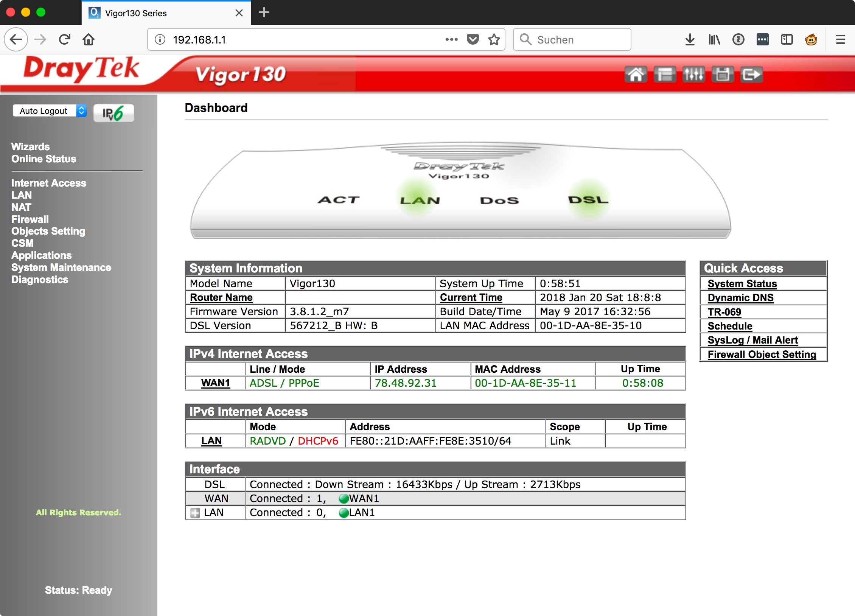Screen dimensions: 855x616
Task: Click the WAN1 link in IPv4 table
Action: (215, 383)
